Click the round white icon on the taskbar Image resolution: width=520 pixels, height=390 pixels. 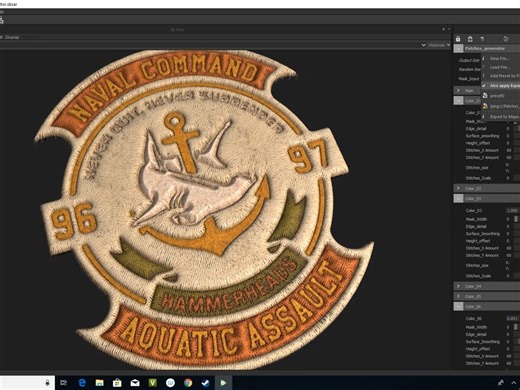(170, 383)
